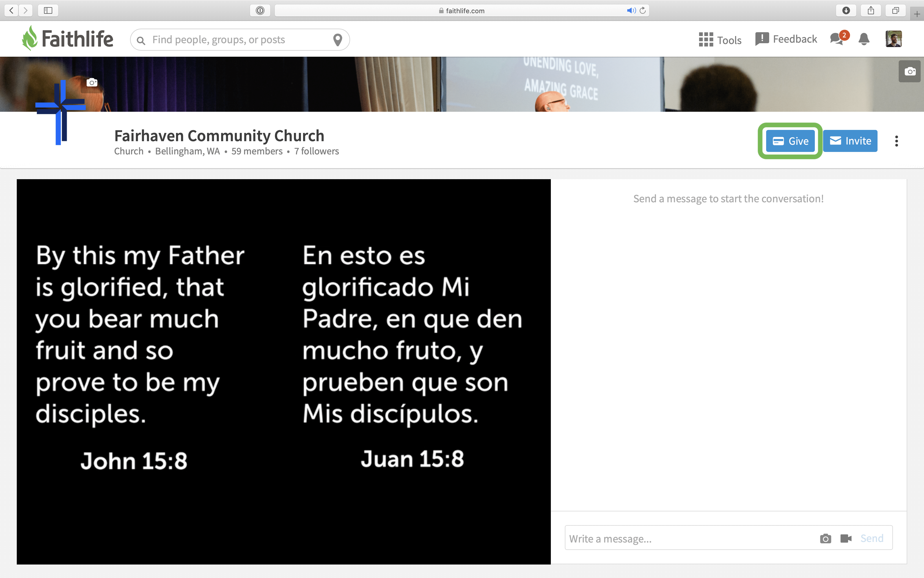Viewport: 924px width, 578px height.
Task: Select the John 15:8 verse slide
Action: point(284,372)
